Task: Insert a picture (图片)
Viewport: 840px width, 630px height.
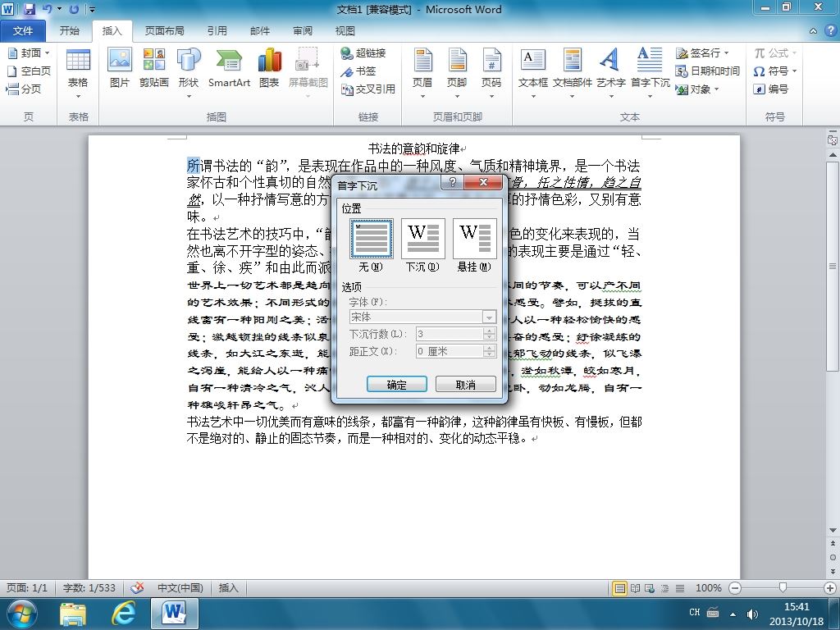Action: tap(120, 68)
